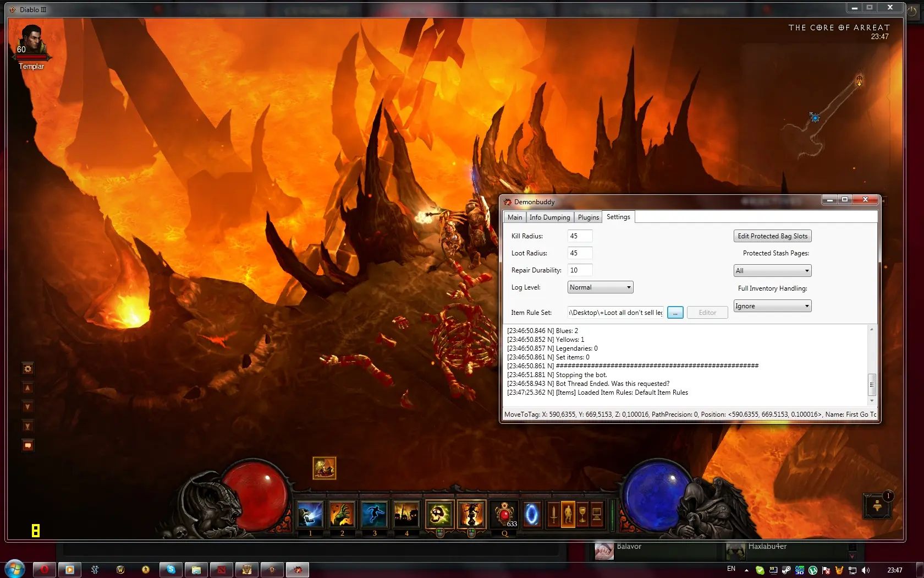Viewport: 924px width, 578px height.
Task: Click the Loot Radius input field
Action: [580, 253]
